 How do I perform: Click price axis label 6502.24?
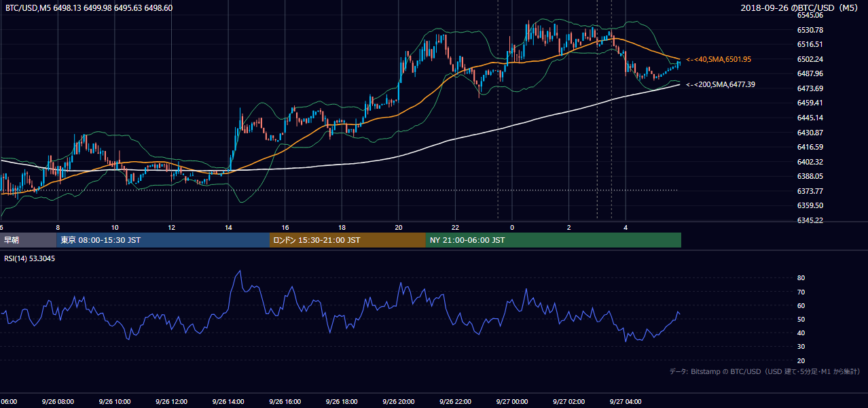point(810,59)
